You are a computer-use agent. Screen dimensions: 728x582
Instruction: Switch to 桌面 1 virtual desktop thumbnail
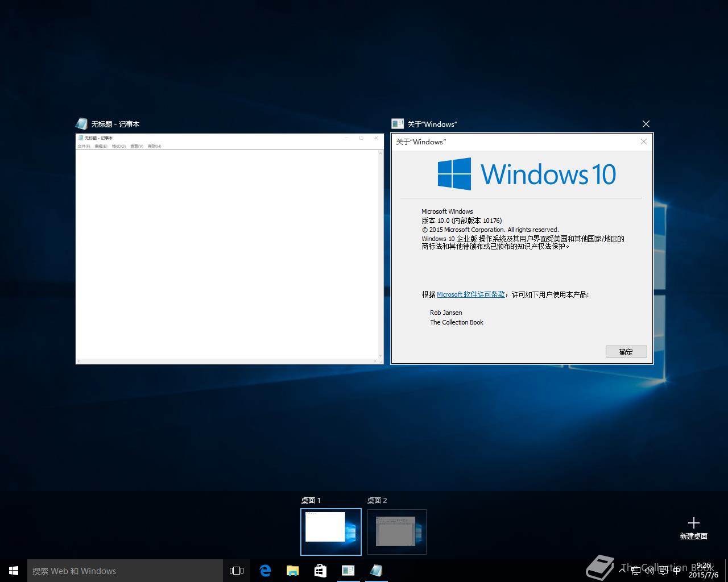pos(331,532)
